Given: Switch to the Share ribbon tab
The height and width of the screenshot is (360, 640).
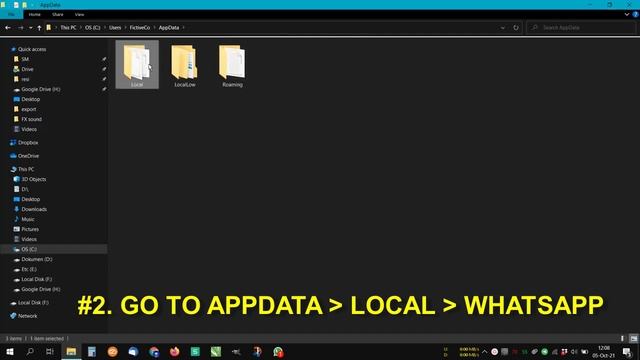Looking at the screenshot, I should (58, 14).
